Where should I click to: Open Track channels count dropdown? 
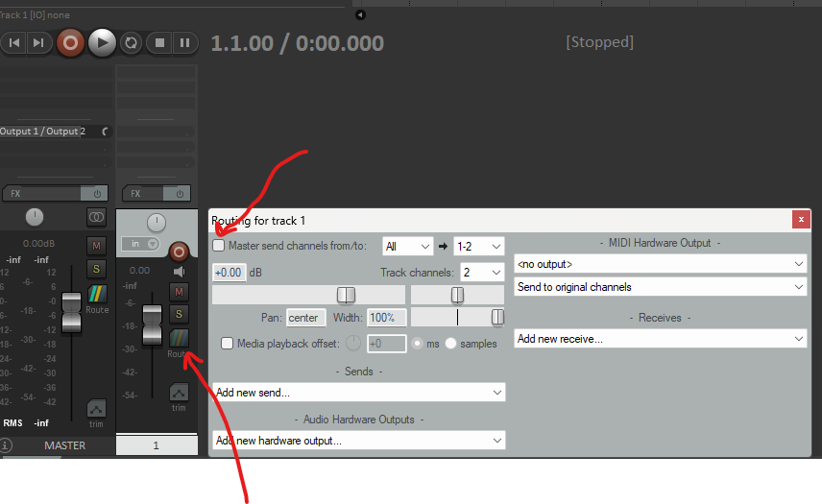[481, 273]
